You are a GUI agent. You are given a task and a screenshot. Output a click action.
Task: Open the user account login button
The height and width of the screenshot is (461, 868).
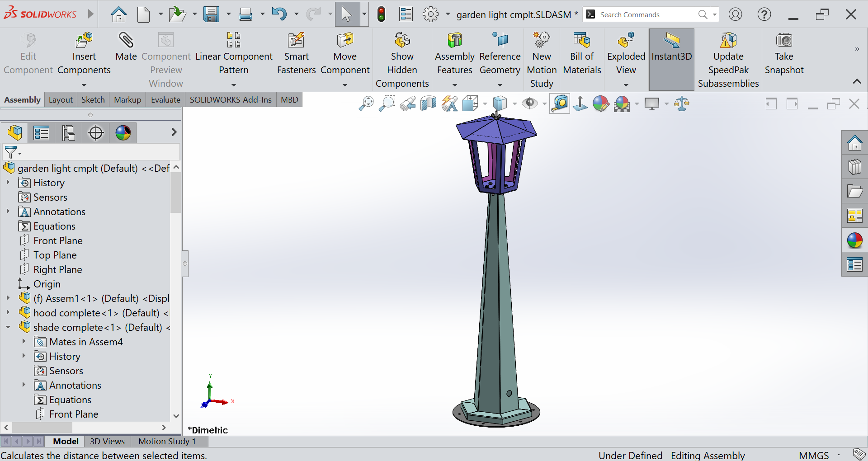[736, 14]
